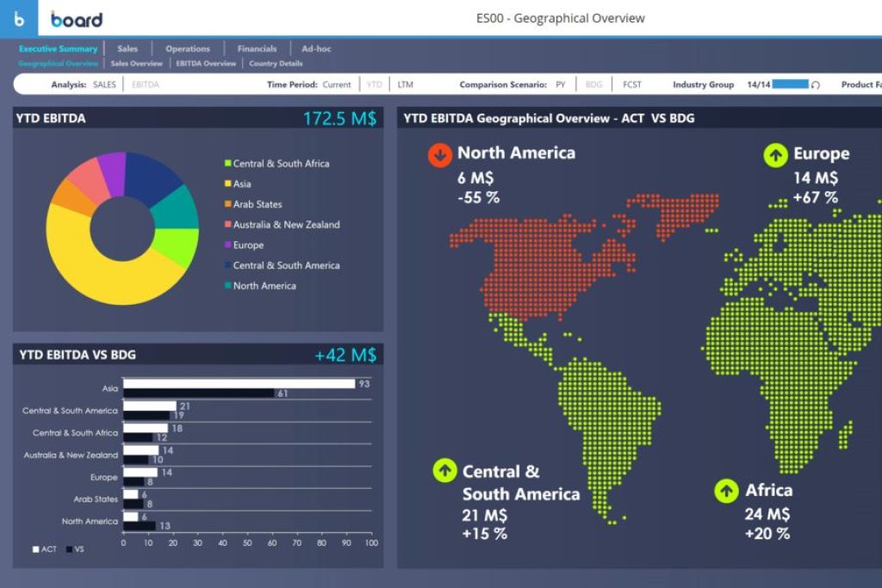Open the EBITDA Overview sub-tab
Viewport: 882px width, 588px height.
click(206, 64)
